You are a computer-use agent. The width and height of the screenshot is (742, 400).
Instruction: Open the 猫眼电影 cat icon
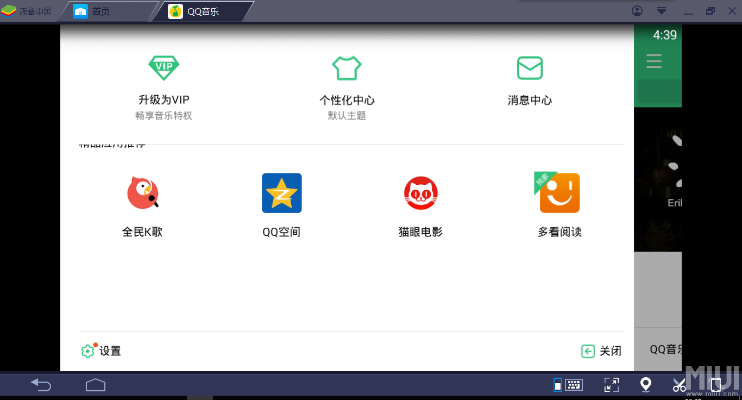click(421, 193)
